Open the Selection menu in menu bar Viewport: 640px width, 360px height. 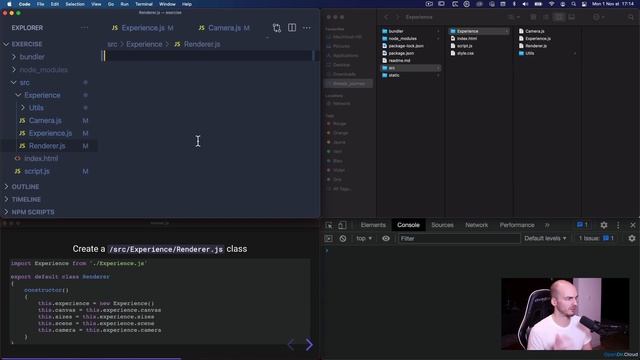tap(75, 4)
